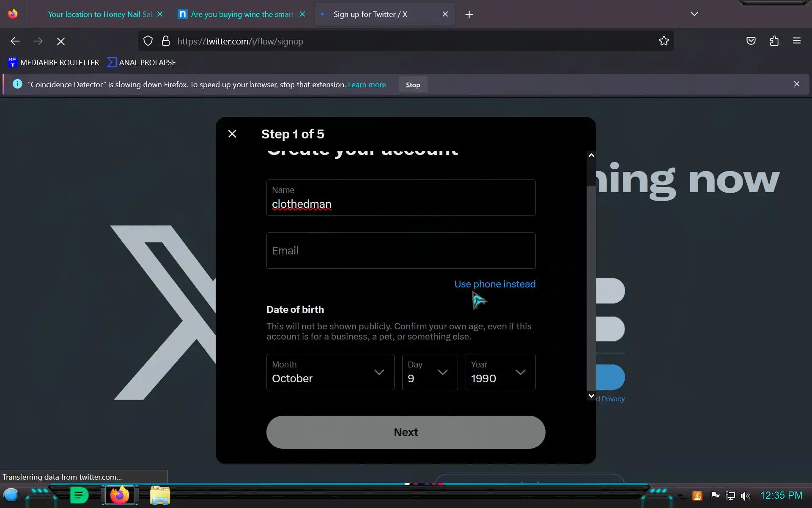Expand the Month dropdown showing October

[330, 372]
